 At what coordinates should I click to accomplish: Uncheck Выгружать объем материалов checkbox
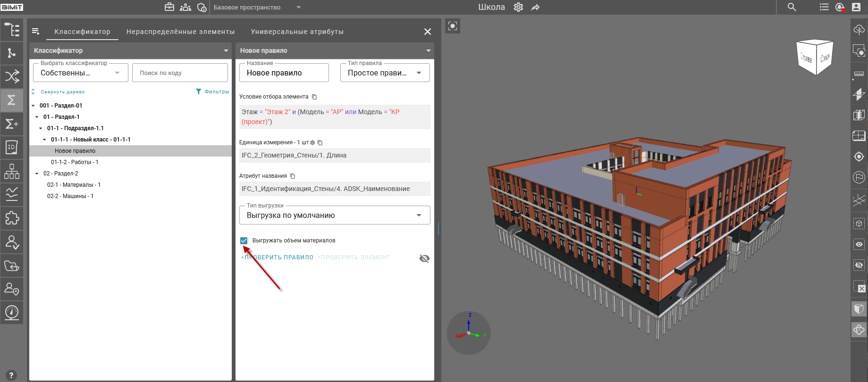pos(244,241)
